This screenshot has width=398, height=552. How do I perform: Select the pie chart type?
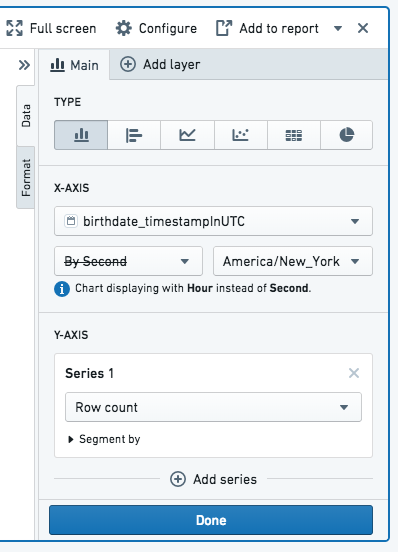[x=347, y=135]
